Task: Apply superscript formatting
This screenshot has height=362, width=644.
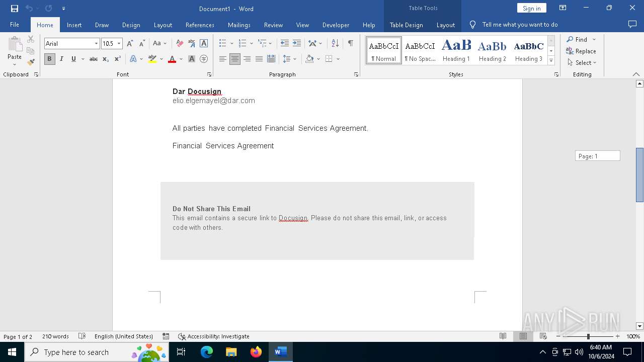Action: tap(118, 59)
